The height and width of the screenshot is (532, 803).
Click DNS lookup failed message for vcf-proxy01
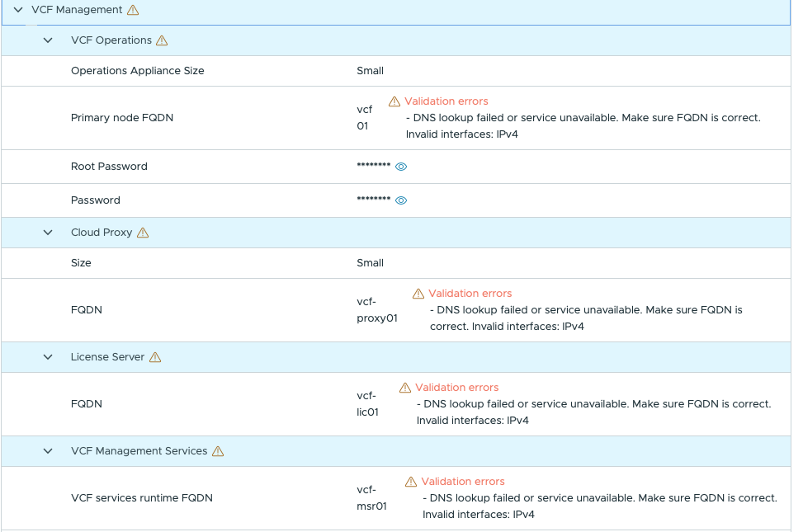pyautogui.click(x=587, y=318)
